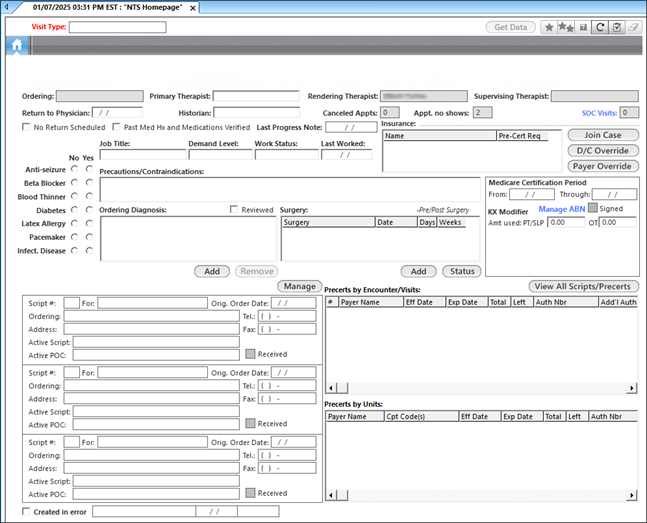Screen dimensions: 647x523
Task: Click the Last Worked date field
Action: pos(347,154)
